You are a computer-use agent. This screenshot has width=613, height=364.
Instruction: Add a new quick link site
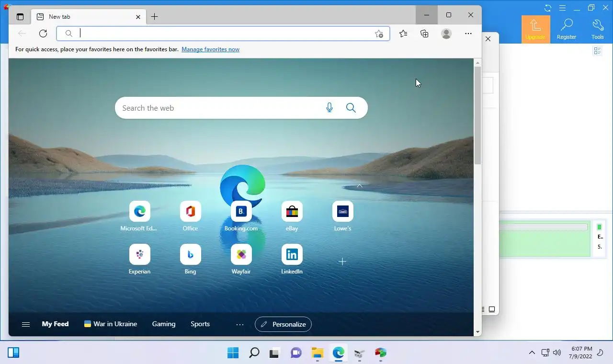[342, 262]
